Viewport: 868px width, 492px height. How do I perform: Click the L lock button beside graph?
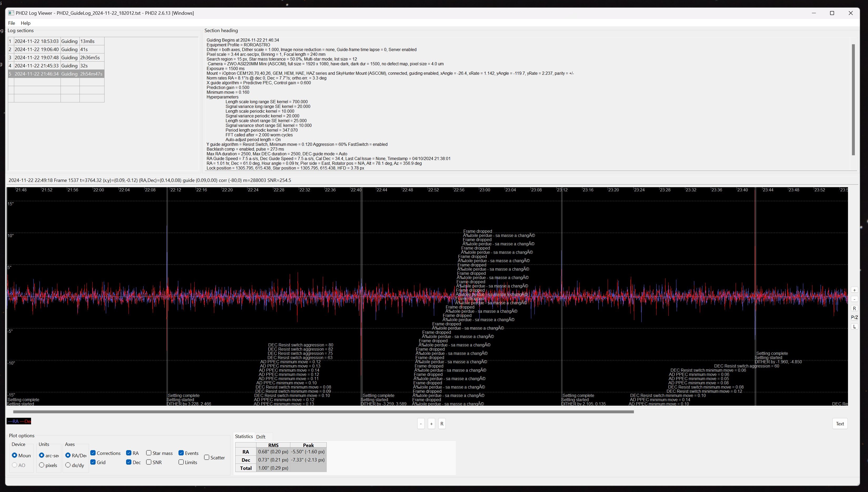click(854, 327)
